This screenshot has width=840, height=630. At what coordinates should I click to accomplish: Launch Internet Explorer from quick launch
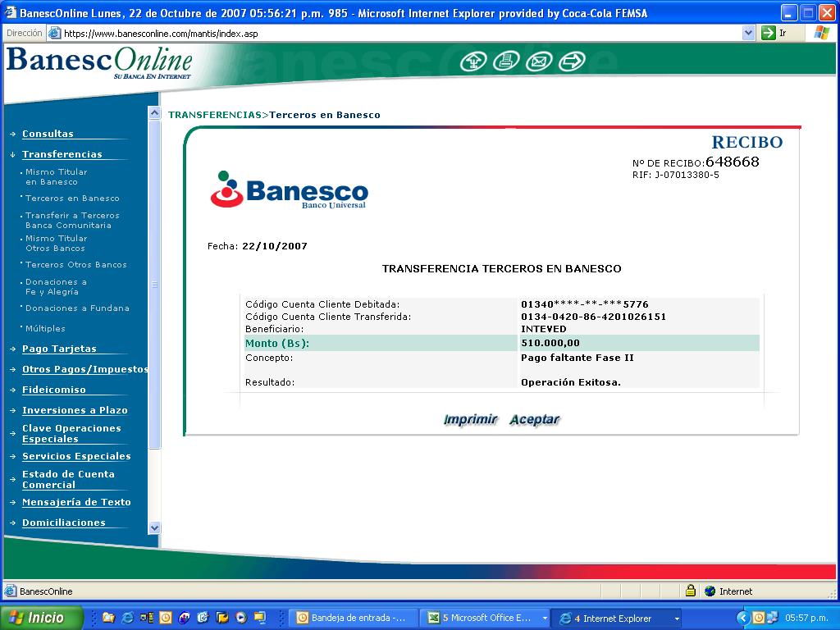click(x=127, y=618)
